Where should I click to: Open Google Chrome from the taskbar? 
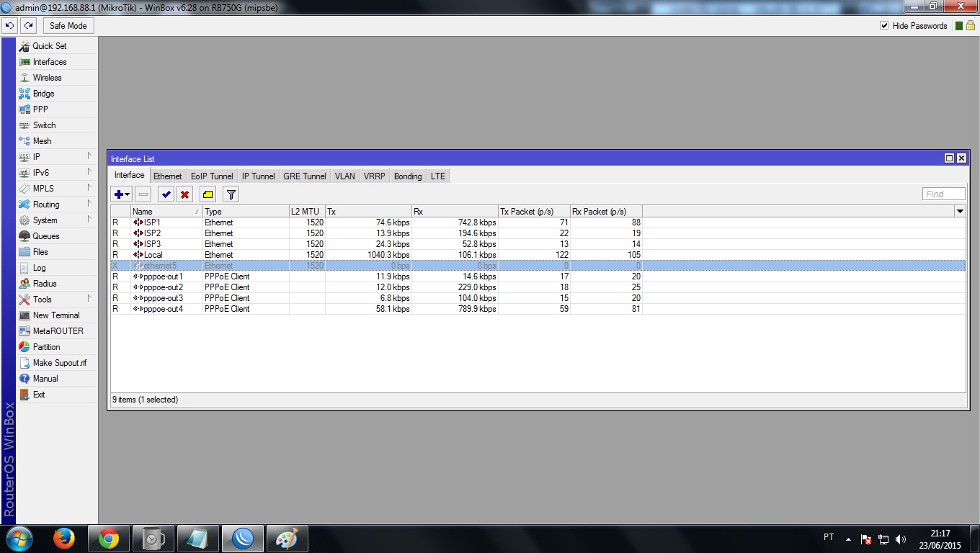click(x=109, y=539)
